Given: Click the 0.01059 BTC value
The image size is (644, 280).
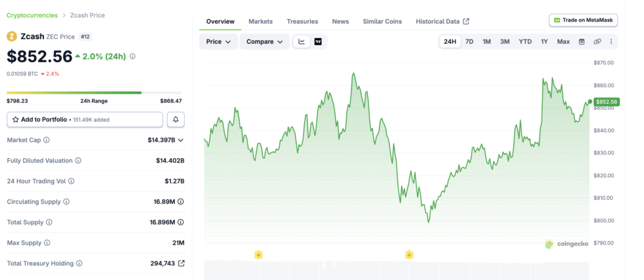Looking at the screenshot, I should [22, 74].
